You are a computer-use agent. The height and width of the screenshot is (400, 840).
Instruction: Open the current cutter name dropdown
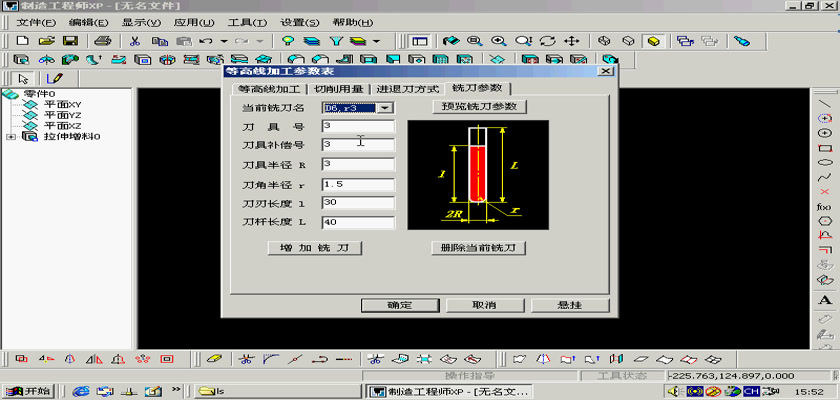tap(384, 108)
